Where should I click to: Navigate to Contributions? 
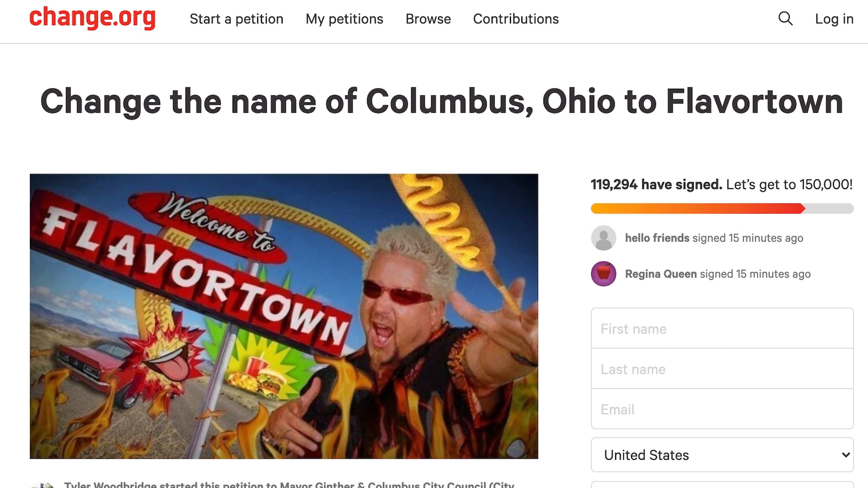click(x=515, y=19)
